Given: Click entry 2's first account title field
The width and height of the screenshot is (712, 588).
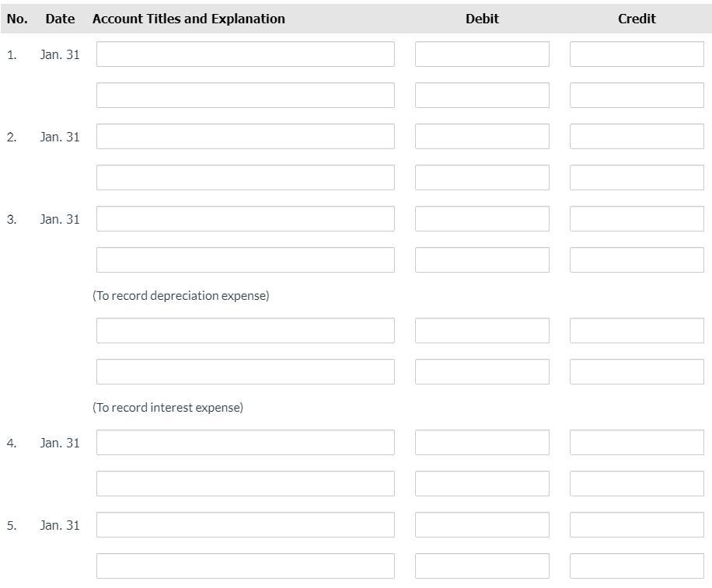Looking at the screenshot, I should (245, 137).
